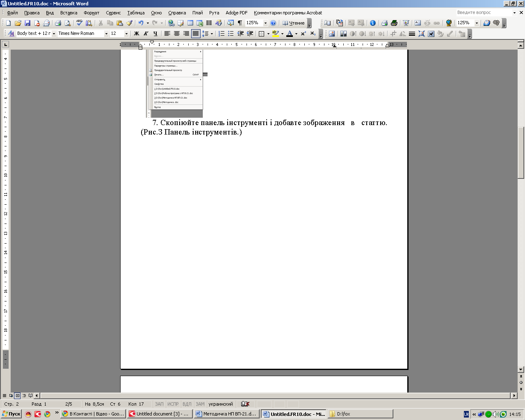Open a file with the folder icon
The image size is (525, 420).
point(18,23)
